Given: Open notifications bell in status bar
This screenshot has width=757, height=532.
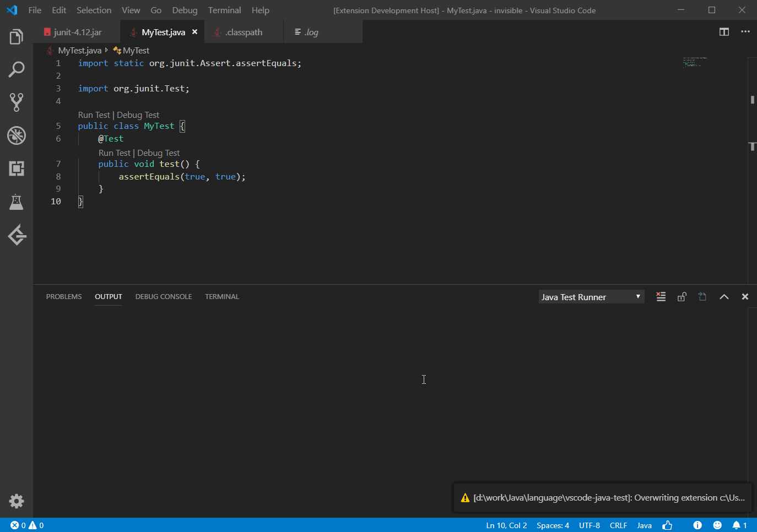Looking at the screenshot, I should pos(739,525).
